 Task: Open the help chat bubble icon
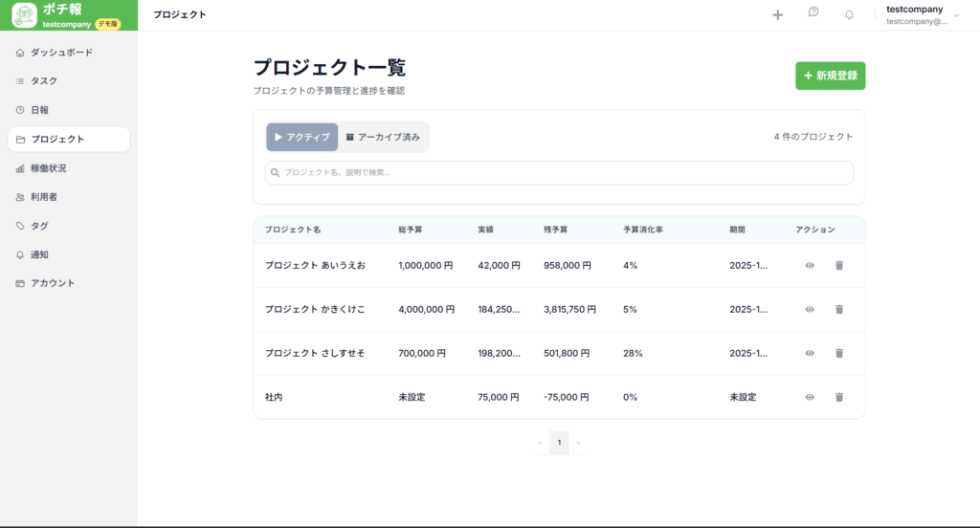(813, 12)
